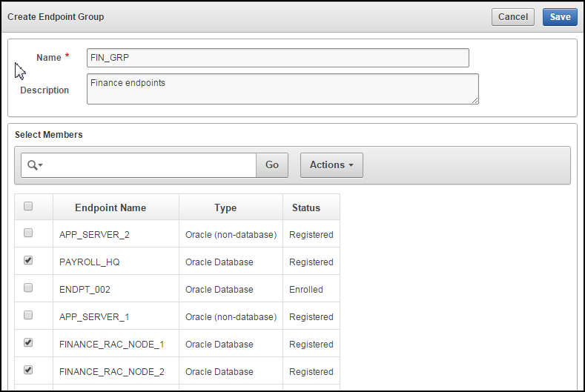Click Oracle (non-database) type for APP_SERVER_2
585x392 pixels.
tap(231, 235)
